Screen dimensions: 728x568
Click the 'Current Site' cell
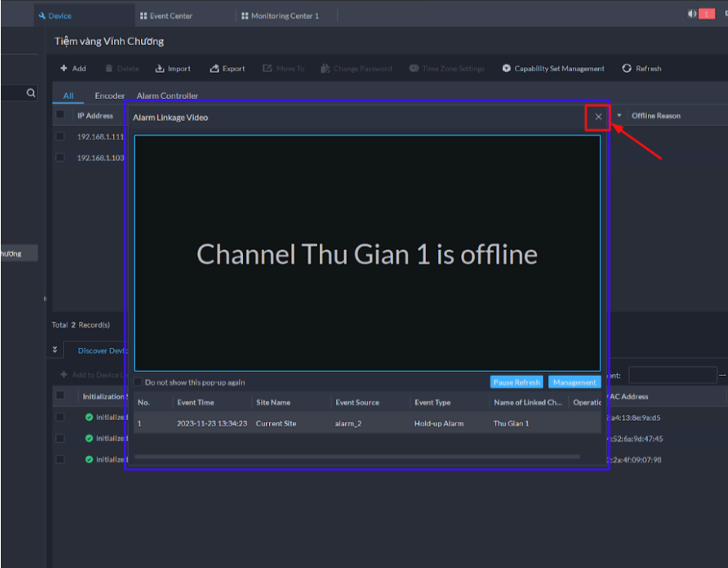click(276, 423)
